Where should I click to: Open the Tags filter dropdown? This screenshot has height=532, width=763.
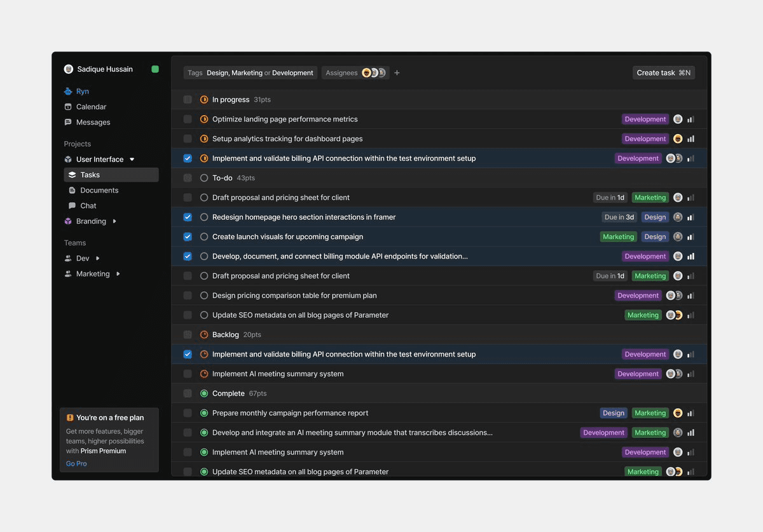[x=251, y=73]
